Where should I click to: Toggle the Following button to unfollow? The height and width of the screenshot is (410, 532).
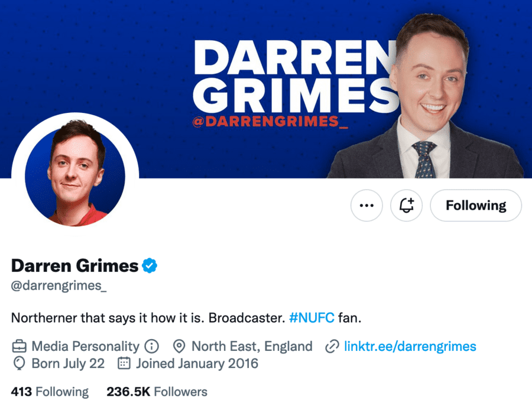click(x=476, y=206)
